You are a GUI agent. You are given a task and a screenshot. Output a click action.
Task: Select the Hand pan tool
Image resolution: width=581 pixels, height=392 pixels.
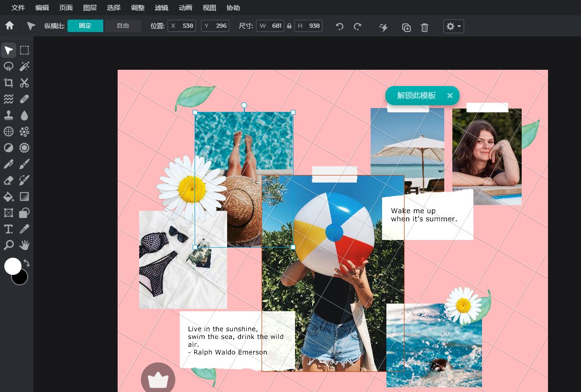(24, 245)
